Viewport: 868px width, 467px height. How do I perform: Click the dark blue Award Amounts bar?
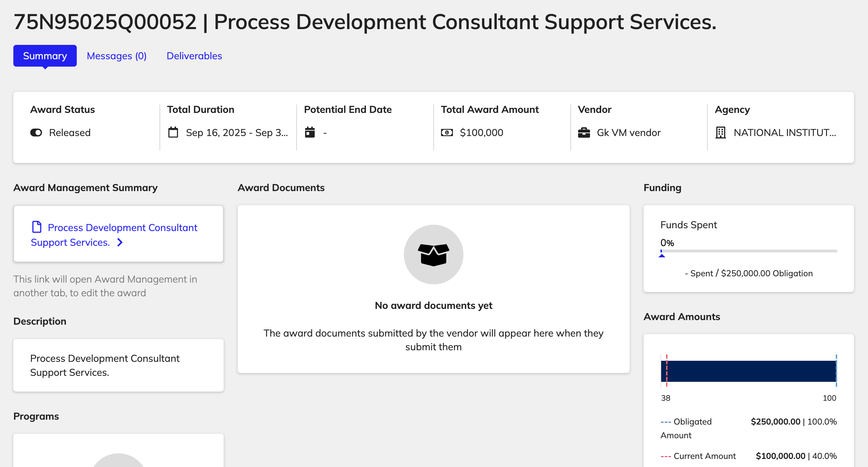749,371
